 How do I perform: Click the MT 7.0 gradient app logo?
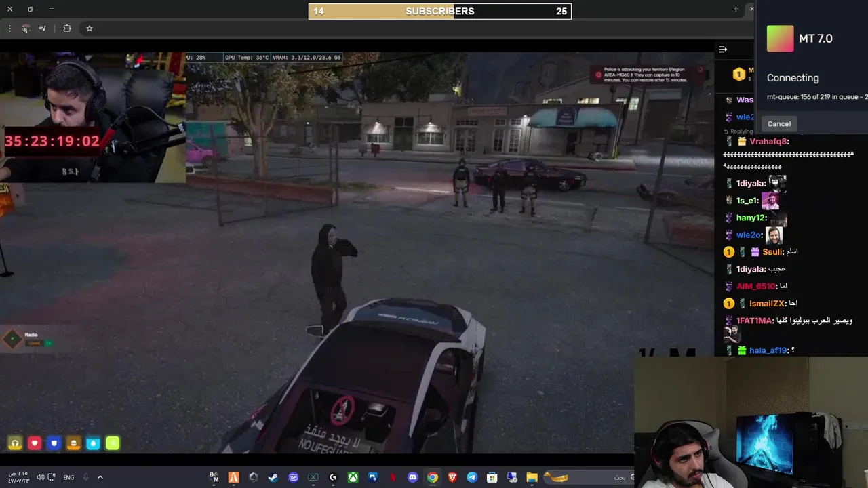[x=780, y=39]
